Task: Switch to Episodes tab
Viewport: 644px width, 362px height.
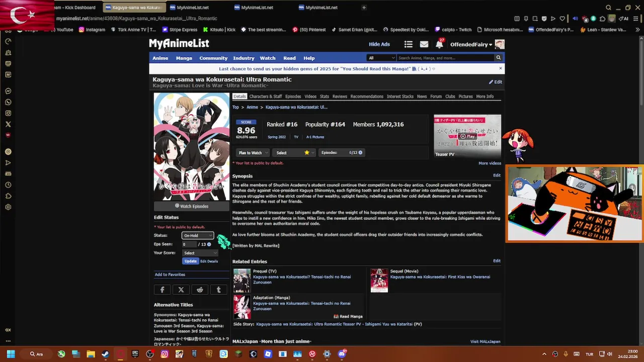Action: [x=293, y=97]
